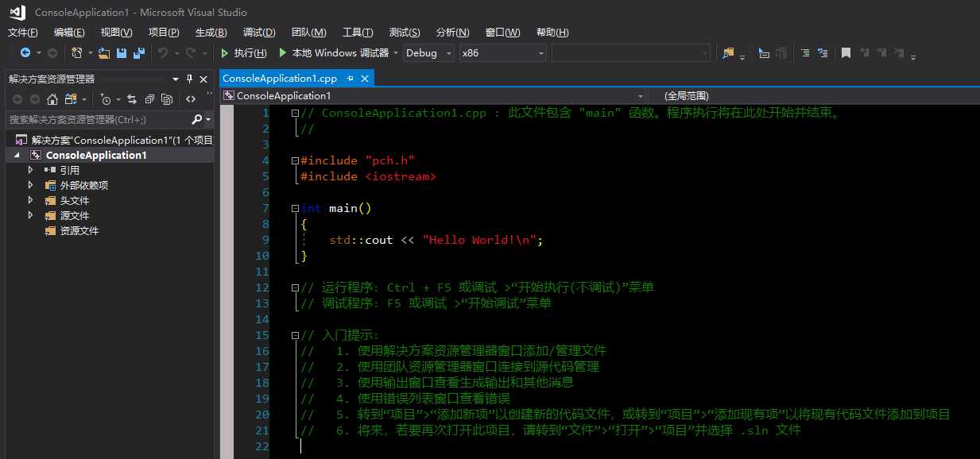Collapse the line 15 comment block outlining box
This screenshot has height=459, width=980.
[x=295, y=335]
